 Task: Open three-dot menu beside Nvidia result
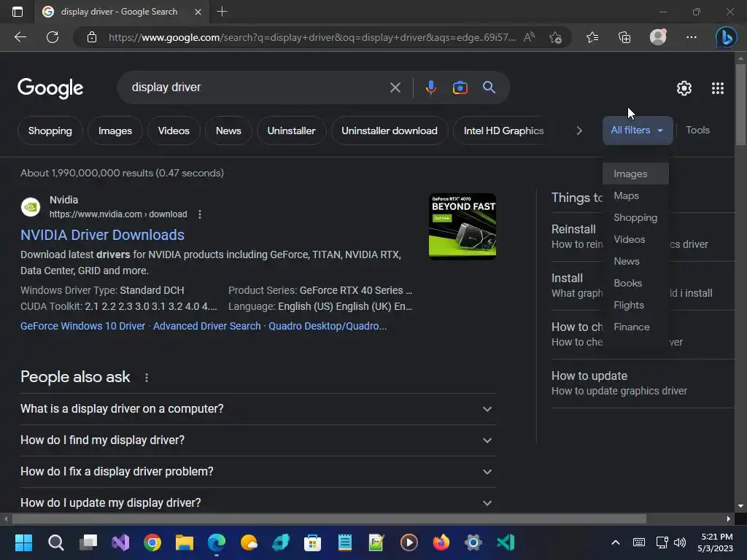[200, 214]
